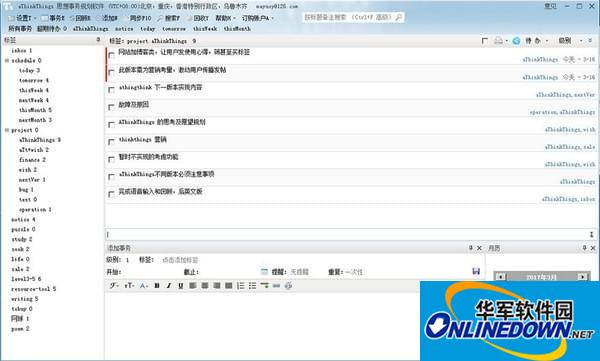The image size is (600, 361).
Task: Collapse the project tree node
Action: tap(7, 130)
